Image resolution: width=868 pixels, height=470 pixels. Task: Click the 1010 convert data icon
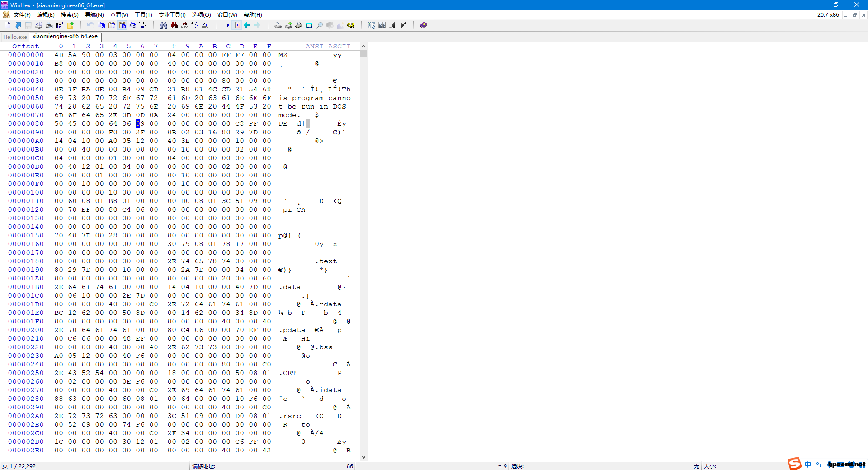[143, 25]
